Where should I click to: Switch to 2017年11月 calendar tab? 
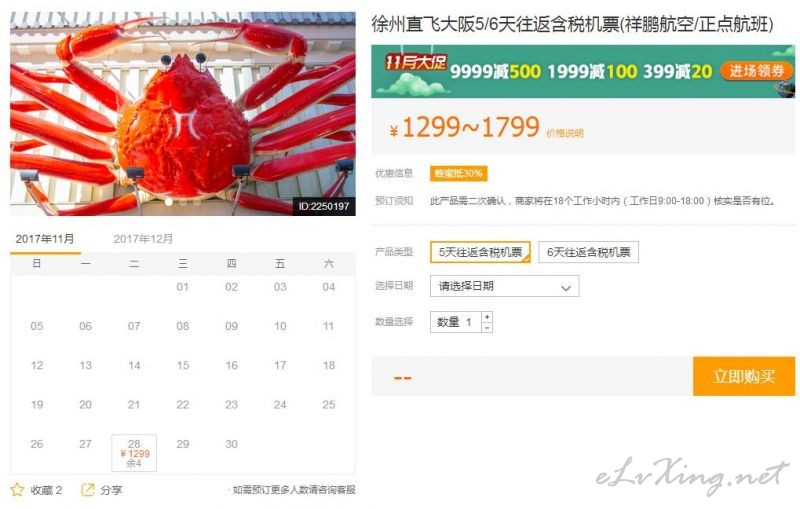pyautogui.click(x=45, y=239)
